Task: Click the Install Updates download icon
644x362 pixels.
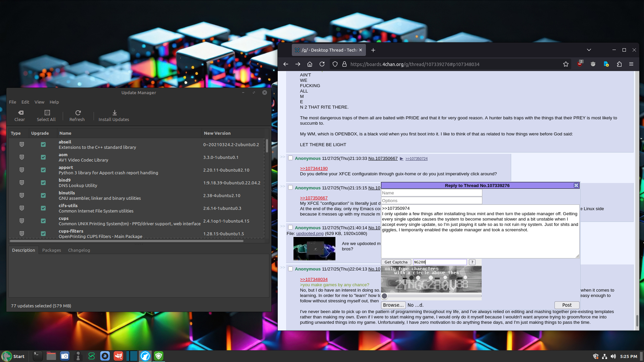Action: [x=114, y=113]
